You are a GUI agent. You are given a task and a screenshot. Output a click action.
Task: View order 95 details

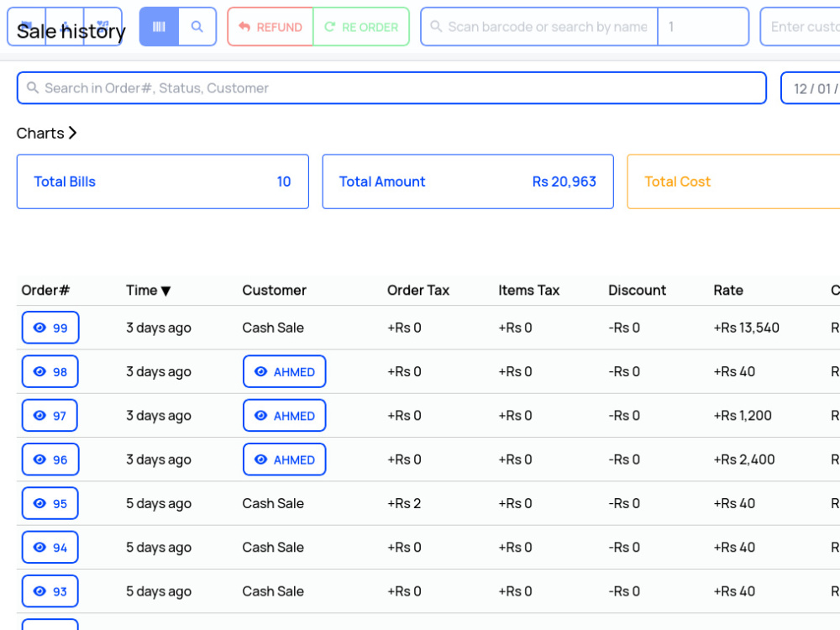50,503
